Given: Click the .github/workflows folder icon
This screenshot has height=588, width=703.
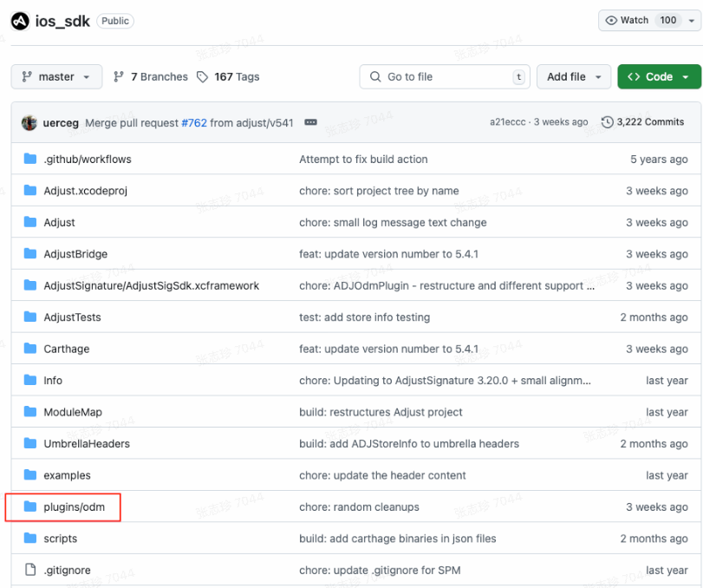Looking at the screenshot, I should [30, 159].
